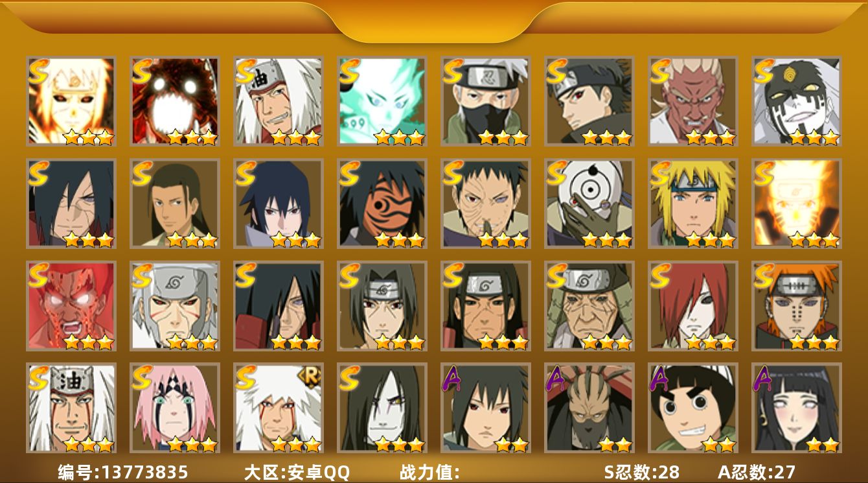Select the A-rank Hinata character icon

point(797,408)
